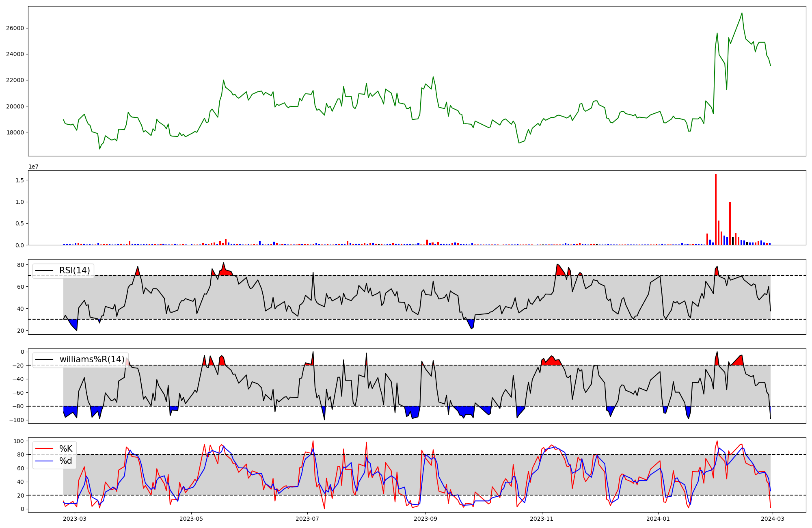Image resolution: width=812 pixels, height=528 pixels.
Task: Click the 2023-05 x-axis date label
Action: pyautogui.click(x=191, y=519)
